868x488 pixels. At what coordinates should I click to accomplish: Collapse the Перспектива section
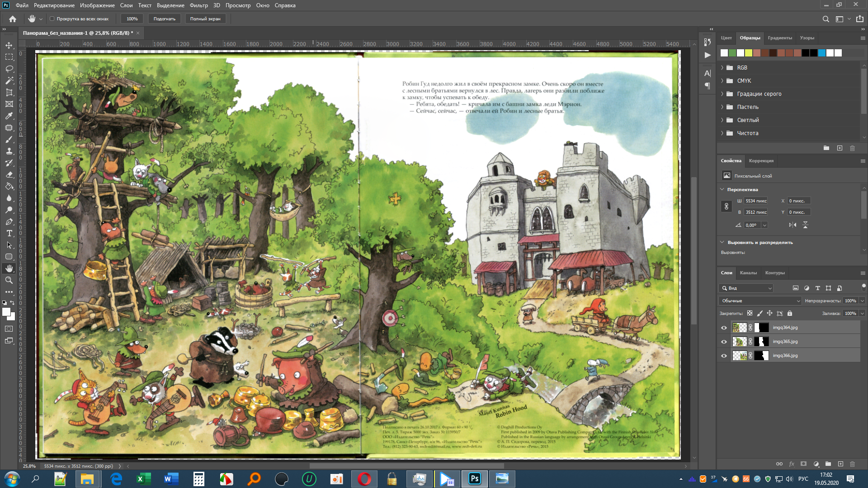pos(722,189)
